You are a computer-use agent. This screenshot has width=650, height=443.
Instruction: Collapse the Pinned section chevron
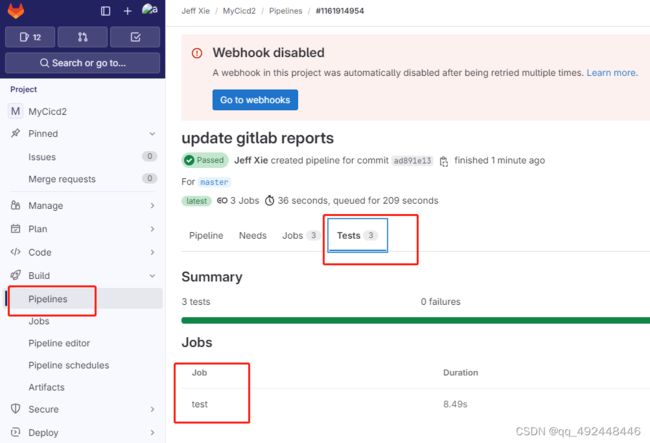pyautogui.click(x=152, y=134)
